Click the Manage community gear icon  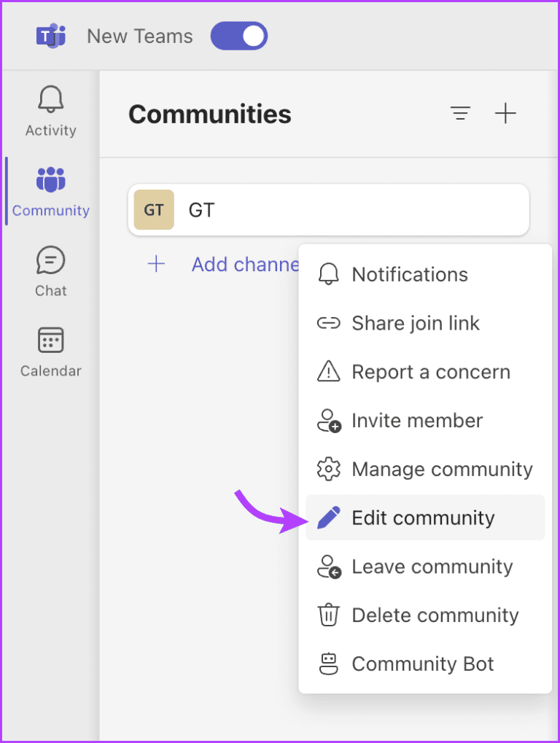point(329,469)
